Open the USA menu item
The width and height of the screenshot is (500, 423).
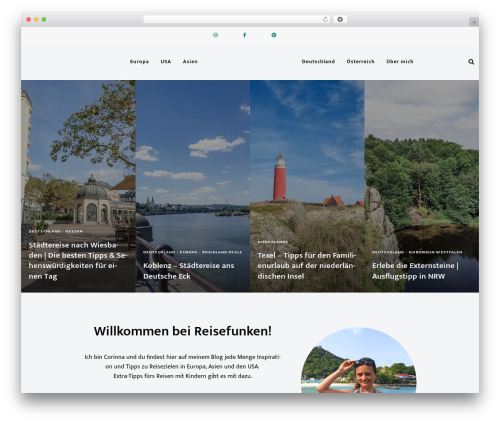point(166,62)
